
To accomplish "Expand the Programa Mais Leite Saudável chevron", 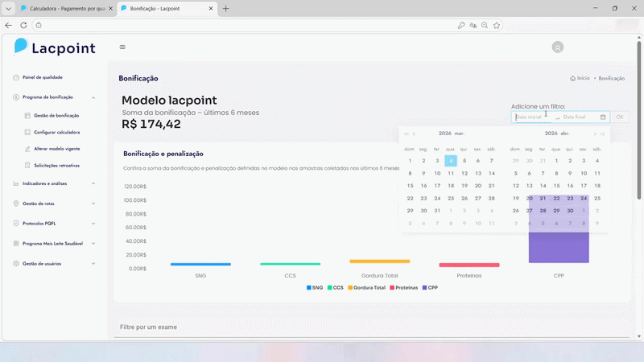I will [93, 244].
